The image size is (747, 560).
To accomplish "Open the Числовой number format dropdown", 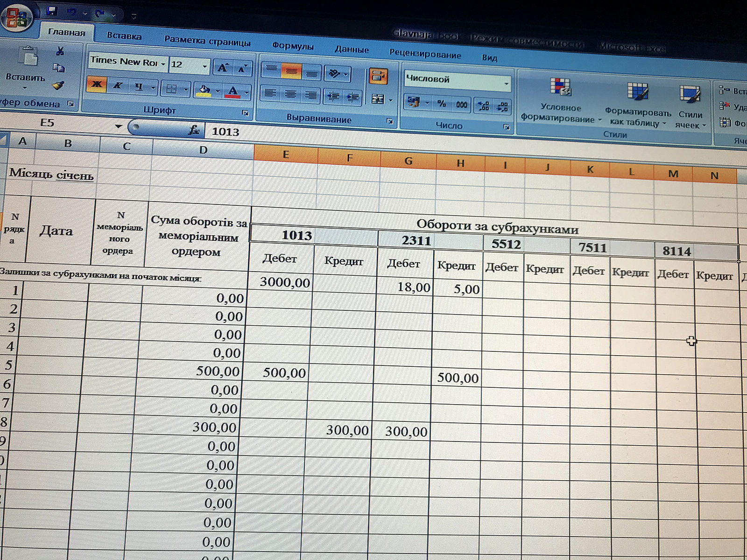I will pos(506,84).
